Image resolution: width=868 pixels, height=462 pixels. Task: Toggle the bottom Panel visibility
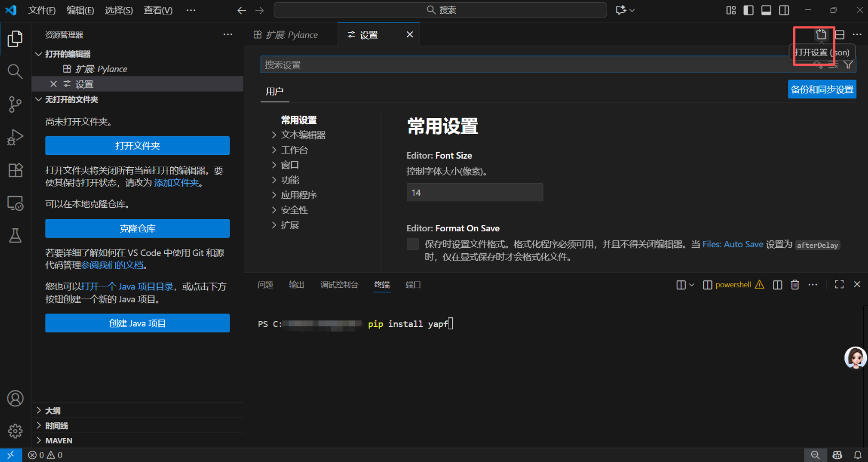[x=766, y=10]
